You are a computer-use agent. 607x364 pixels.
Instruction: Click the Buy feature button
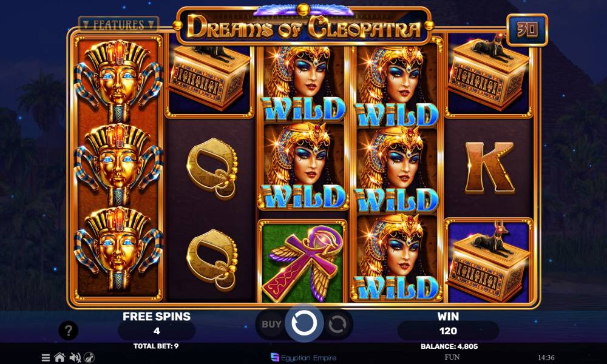[271, 324]
